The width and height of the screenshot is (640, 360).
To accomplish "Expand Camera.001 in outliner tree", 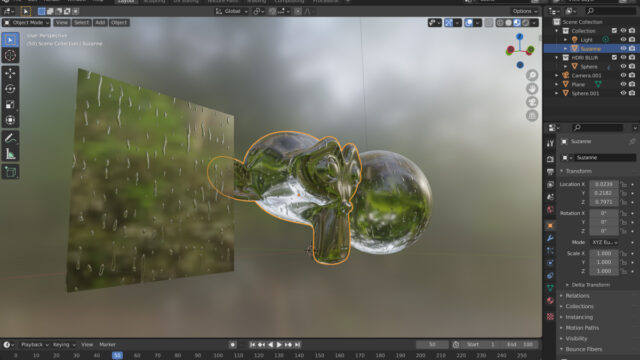I will [x=557, y=76].
